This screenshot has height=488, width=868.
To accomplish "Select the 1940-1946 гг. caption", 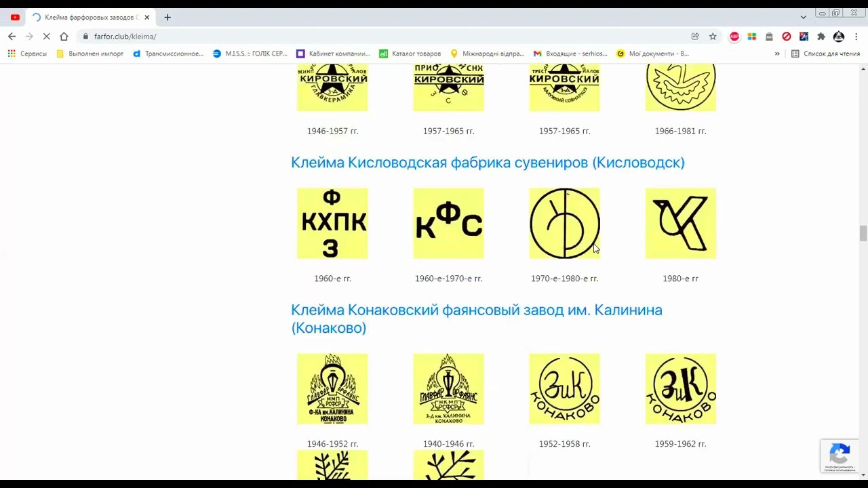I will coord(448,444).
